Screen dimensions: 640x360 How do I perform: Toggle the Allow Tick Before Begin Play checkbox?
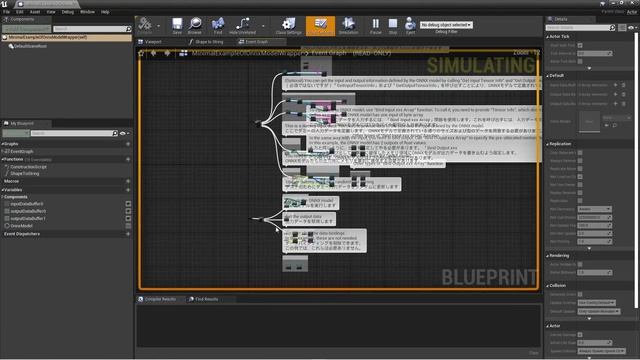(x=580, y=61)
